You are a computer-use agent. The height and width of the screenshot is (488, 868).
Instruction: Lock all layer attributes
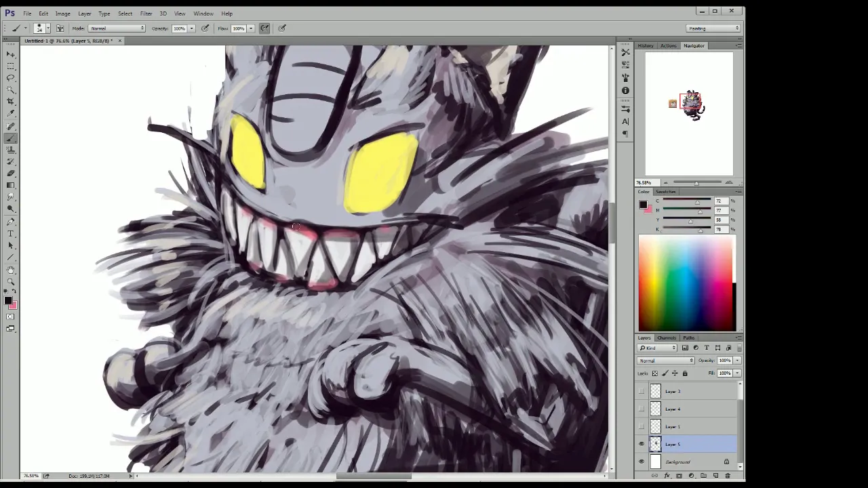pos(685,373)
